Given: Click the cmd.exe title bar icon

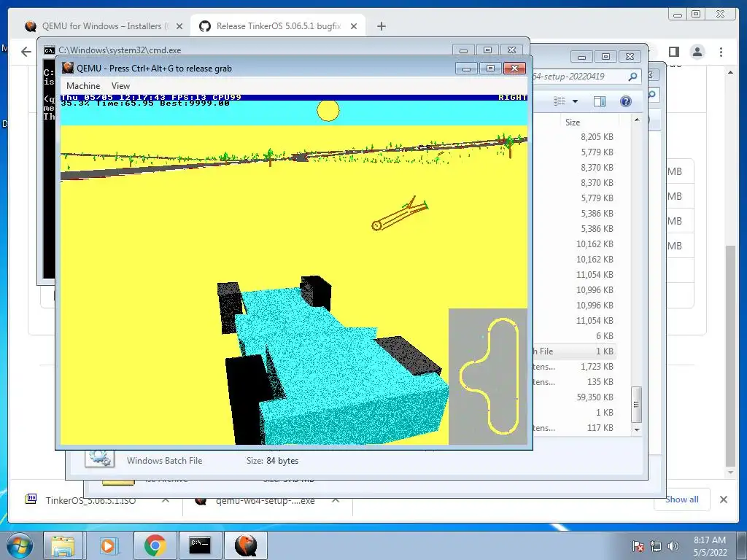Looking at the screenshot, I should pos(49,50).
